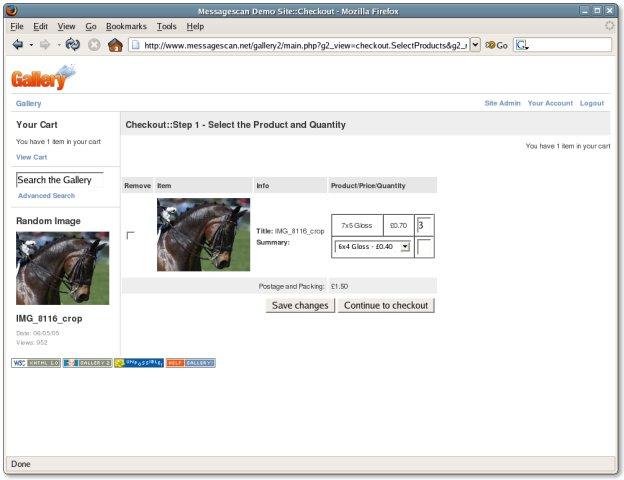Image resolution: width=624 pixels, height=480 pixels.
Task: Click the orange Help Gallery badge
Action: 191,363
